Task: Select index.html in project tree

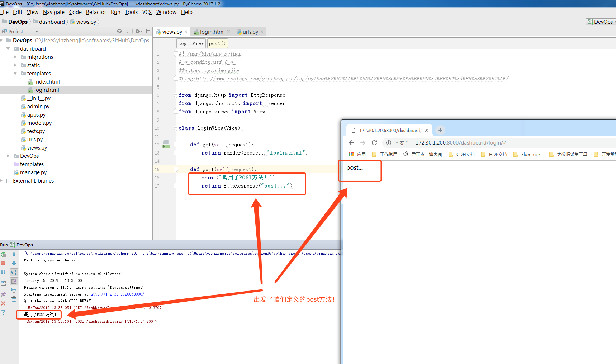Action: pyautogui.click(x=47, y=82)
